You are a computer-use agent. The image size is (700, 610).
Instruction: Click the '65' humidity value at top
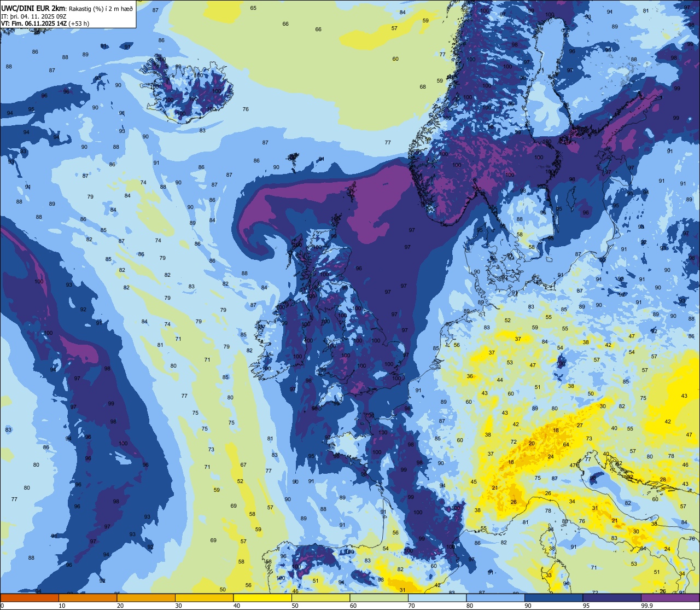point(253,8)
